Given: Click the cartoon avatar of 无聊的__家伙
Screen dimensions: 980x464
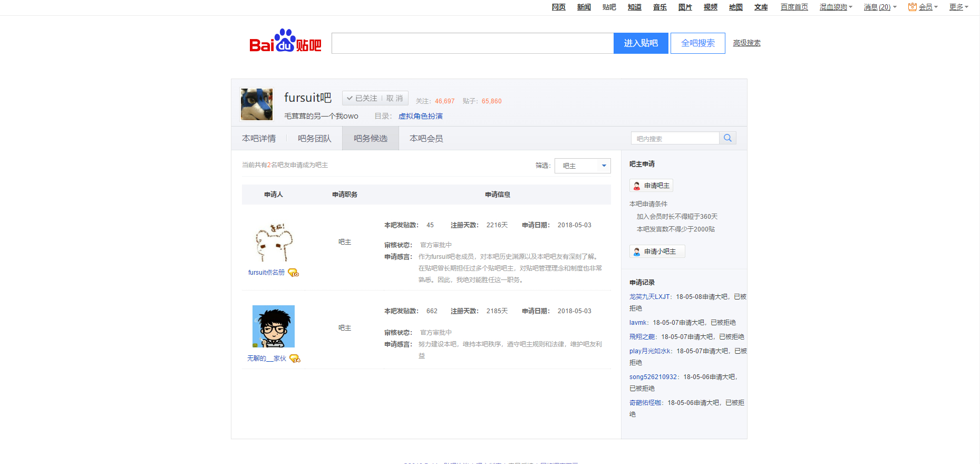Looking at the screenshot, I should [x=274, y=326].
